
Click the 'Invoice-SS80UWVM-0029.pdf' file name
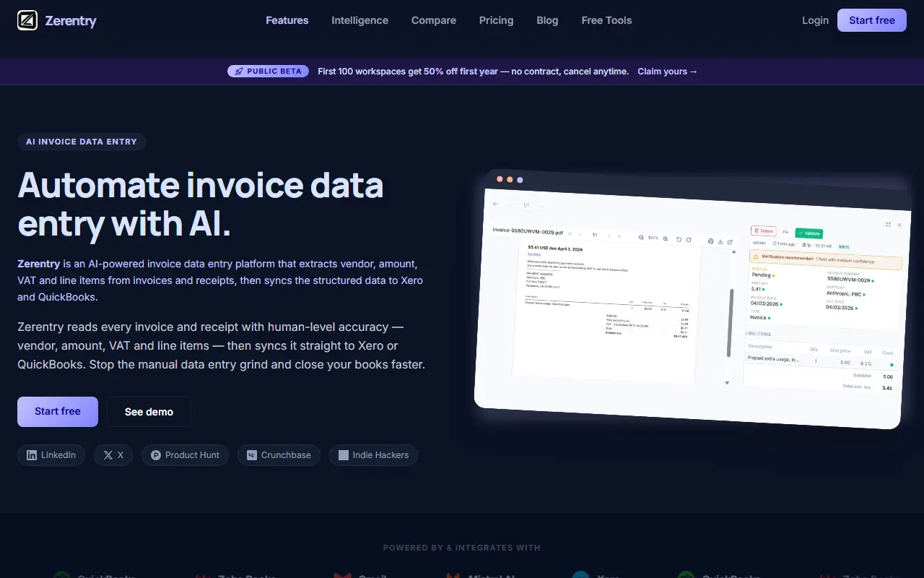coord(528,232)
